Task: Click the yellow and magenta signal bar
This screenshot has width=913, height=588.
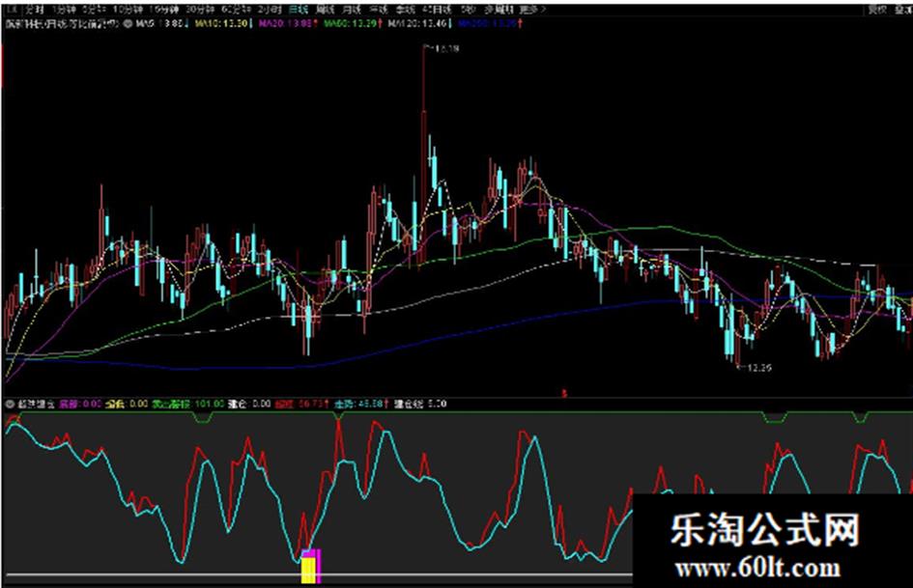Action: (x=310, y=566)
